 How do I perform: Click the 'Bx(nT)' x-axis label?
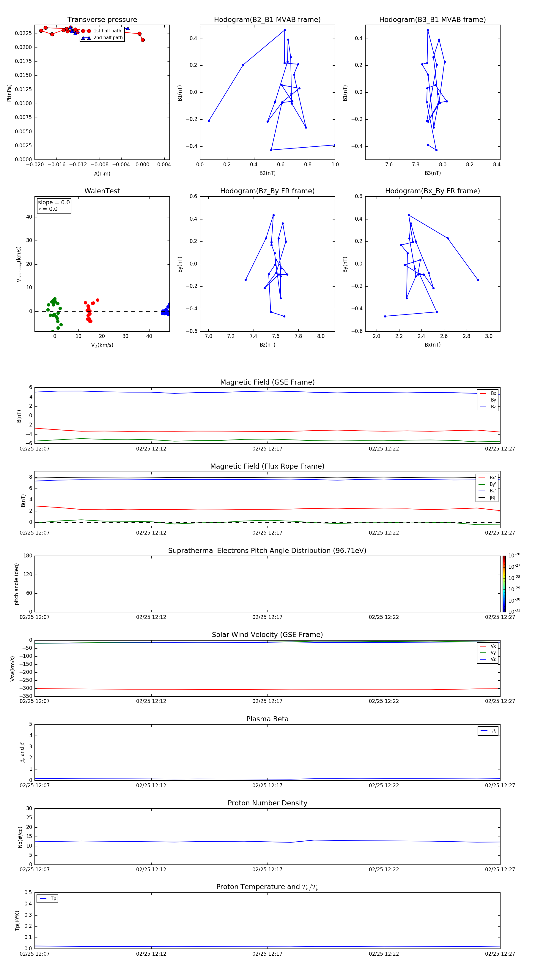[x=432, y=345]
